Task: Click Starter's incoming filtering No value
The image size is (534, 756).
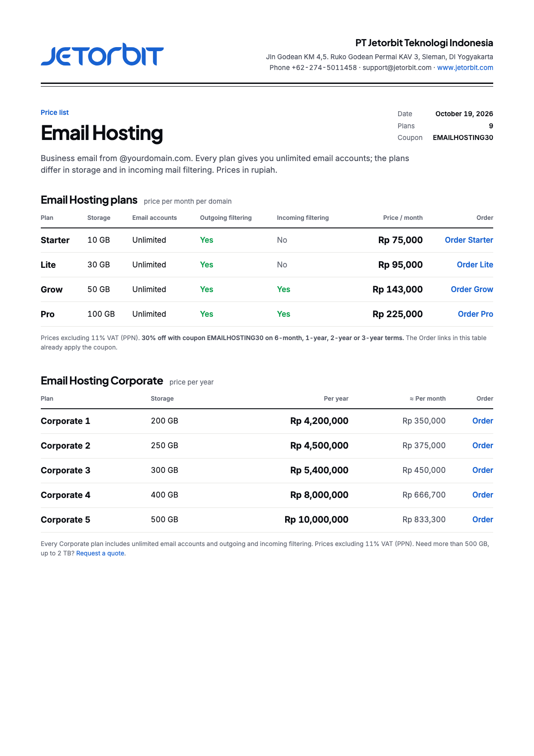Action: point(282,240)
